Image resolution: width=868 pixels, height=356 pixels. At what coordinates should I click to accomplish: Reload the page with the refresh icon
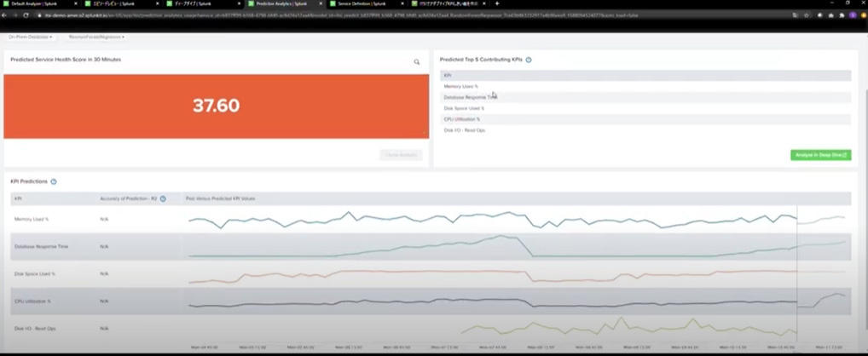(26, 15)
